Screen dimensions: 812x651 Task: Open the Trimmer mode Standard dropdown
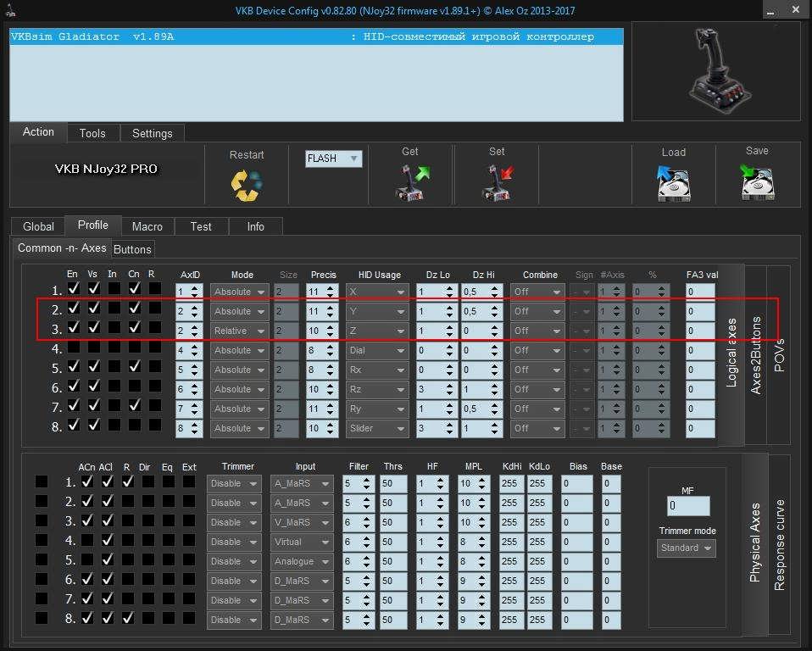click(687, 548)
